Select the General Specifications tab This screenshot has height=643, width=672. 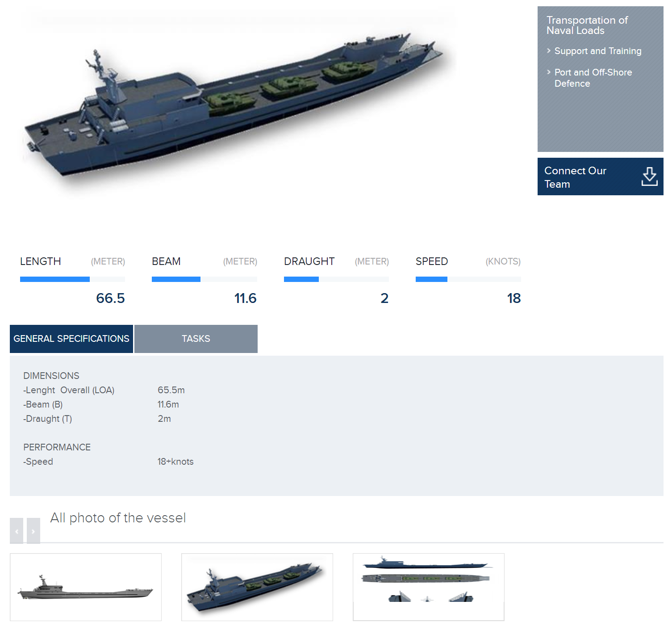point(71,339)
